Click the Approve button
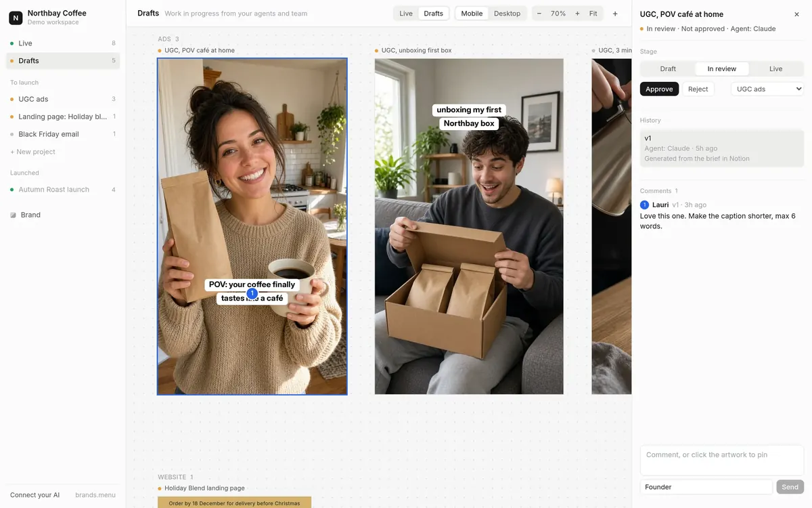812x508 pixels. 659,89
